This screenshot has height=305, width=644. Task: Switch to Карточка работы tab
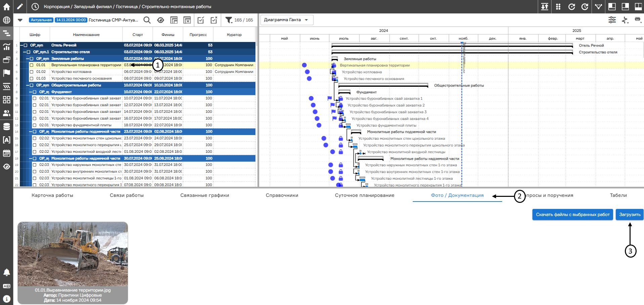pyautogui.click(x=52, y=195)
